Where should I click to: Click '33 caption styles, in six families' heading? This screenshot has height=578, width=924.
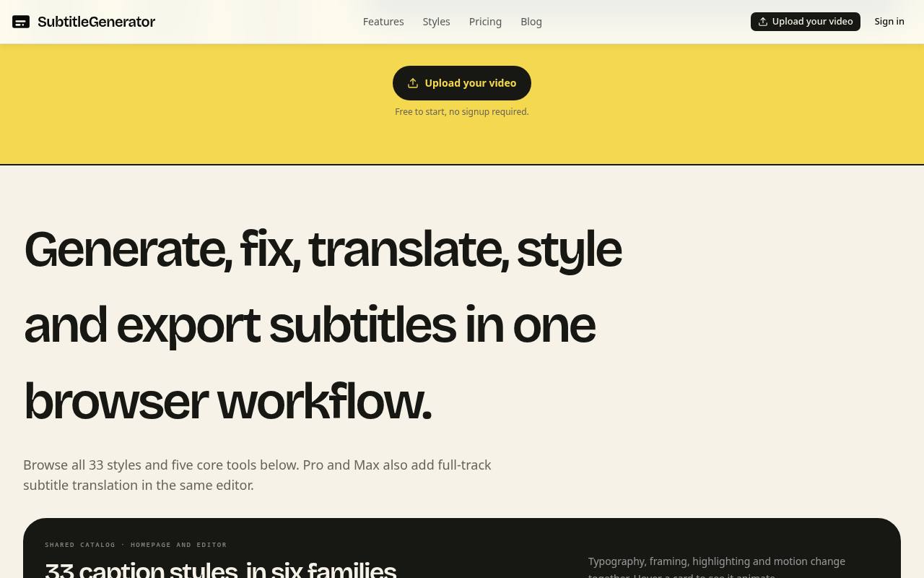220,569
